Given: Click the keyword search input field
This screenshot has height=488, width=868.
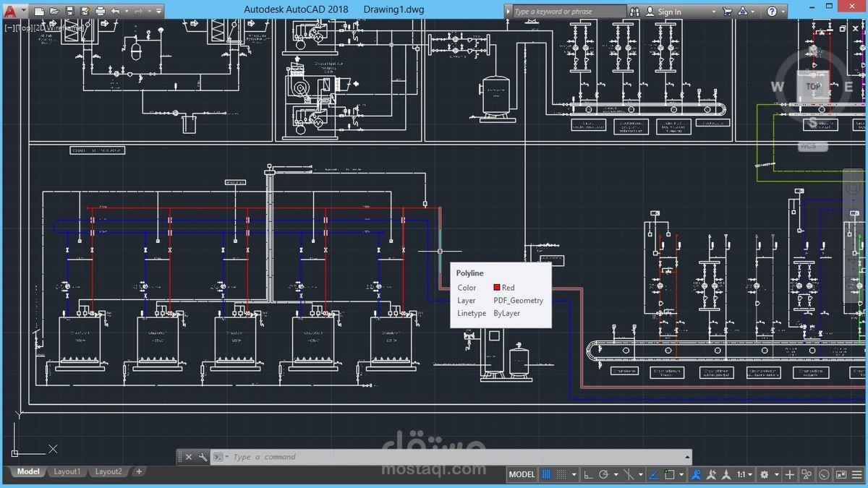Looking at the screenshot, I should [569, 12].
